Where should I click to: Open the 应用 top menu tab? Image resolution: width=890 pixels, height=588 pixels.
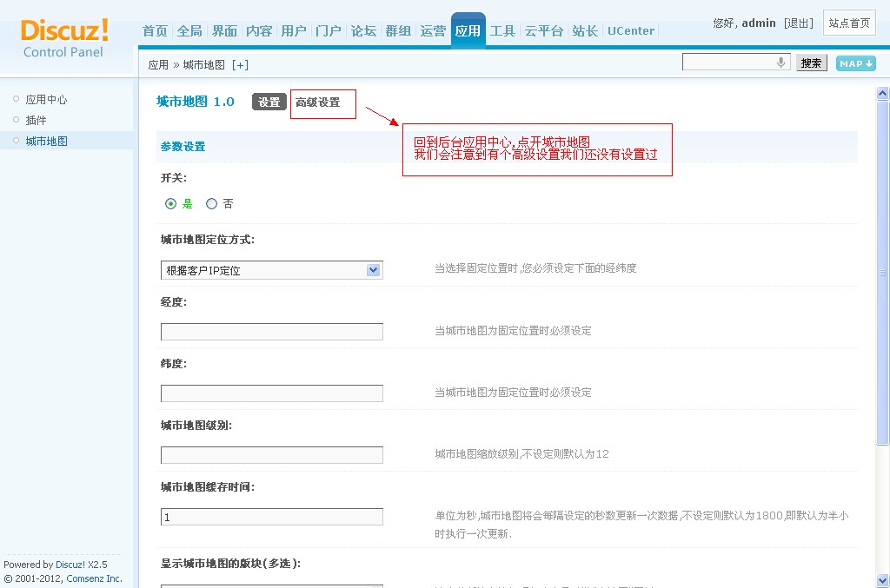pos(468,31)
